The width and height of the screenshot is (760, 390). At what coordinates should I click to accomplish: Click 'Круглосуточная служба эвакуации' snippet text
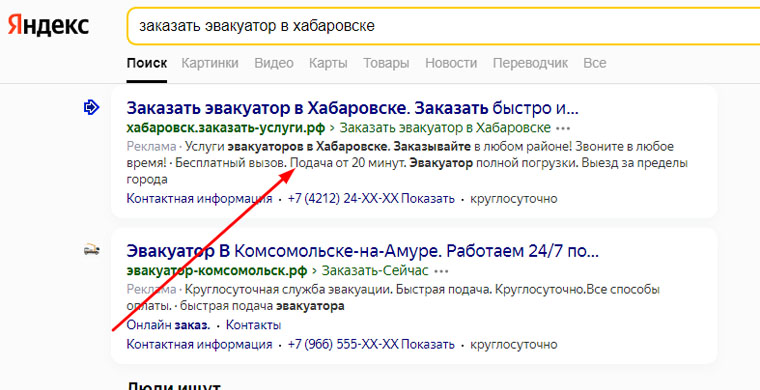pos(288,290)
